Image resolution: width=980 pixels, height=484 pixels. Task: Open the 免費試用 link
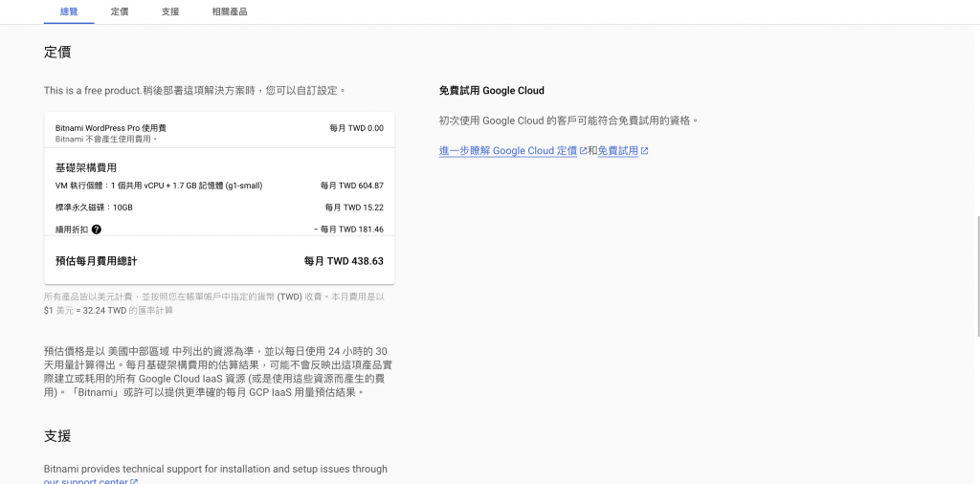click(x=617, y=150)
